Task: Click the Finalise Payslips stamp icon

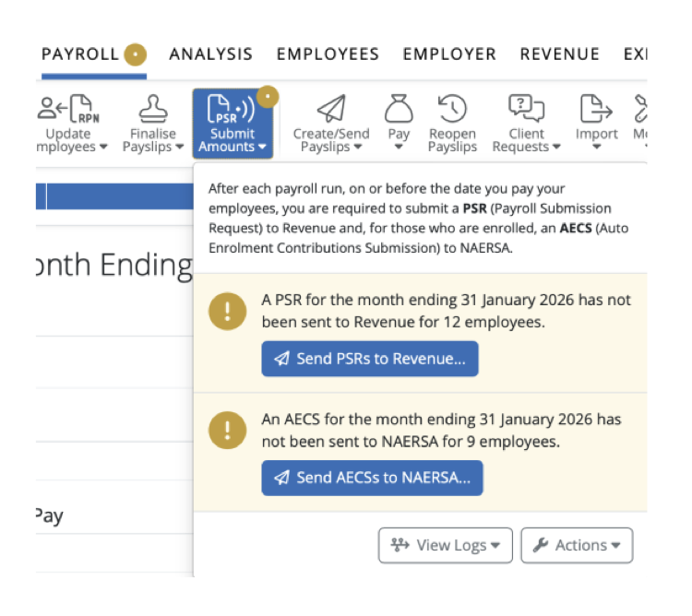Action: [x=152, y=109]
